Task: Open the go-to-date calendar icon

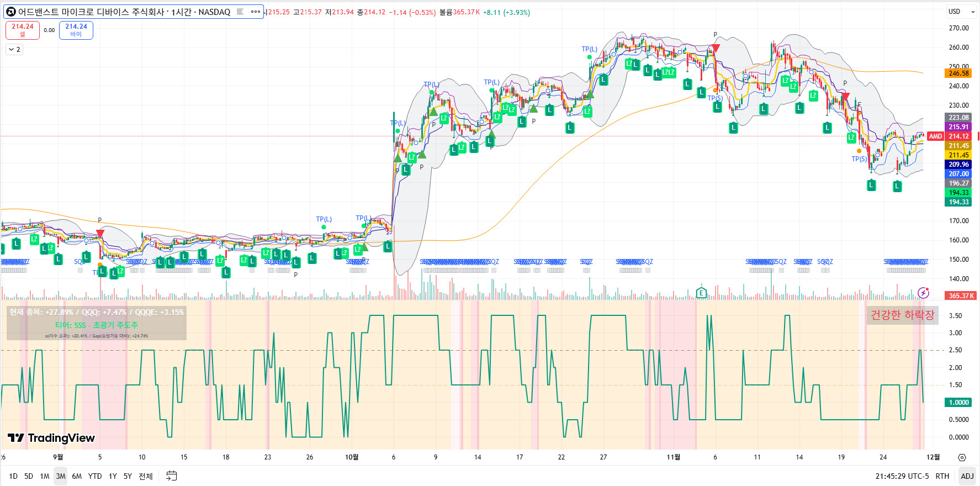Action: [172, 476]
